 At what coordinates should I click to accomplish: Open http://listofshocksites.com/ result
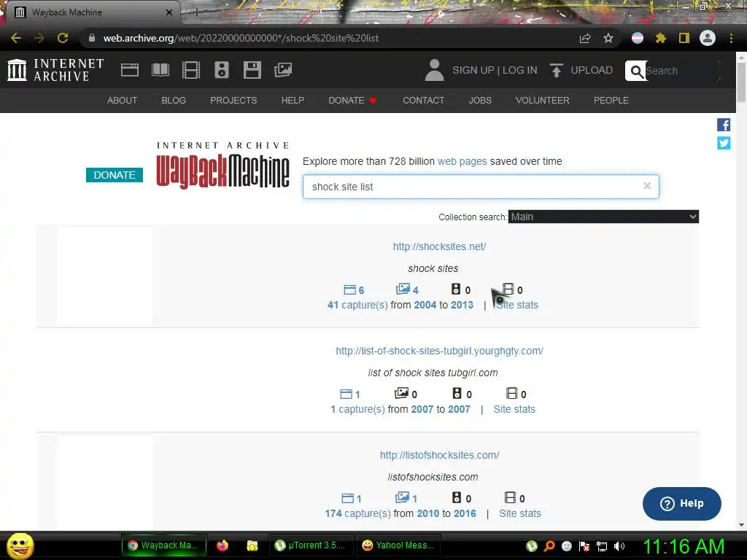coord(439,455)
